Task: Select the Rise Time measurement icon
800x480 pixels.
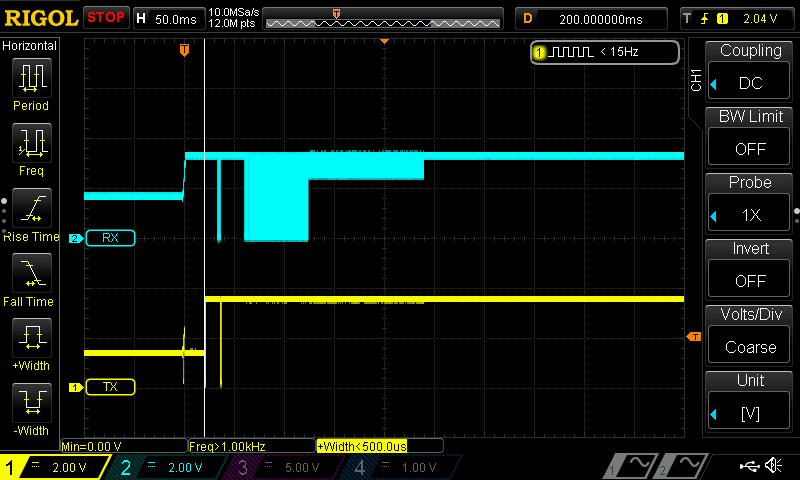Action: tap(32, 208)
